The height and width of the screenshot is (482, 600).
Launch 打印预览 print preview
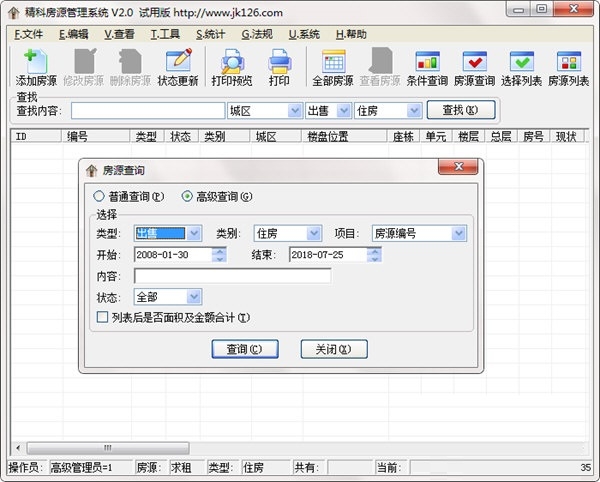(232, 67)
